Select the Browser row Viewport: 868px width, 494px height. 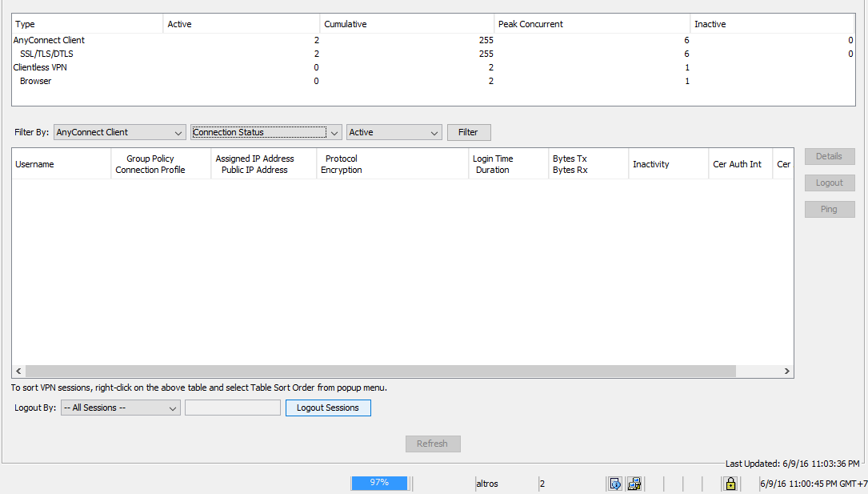[x=434, y=81]
